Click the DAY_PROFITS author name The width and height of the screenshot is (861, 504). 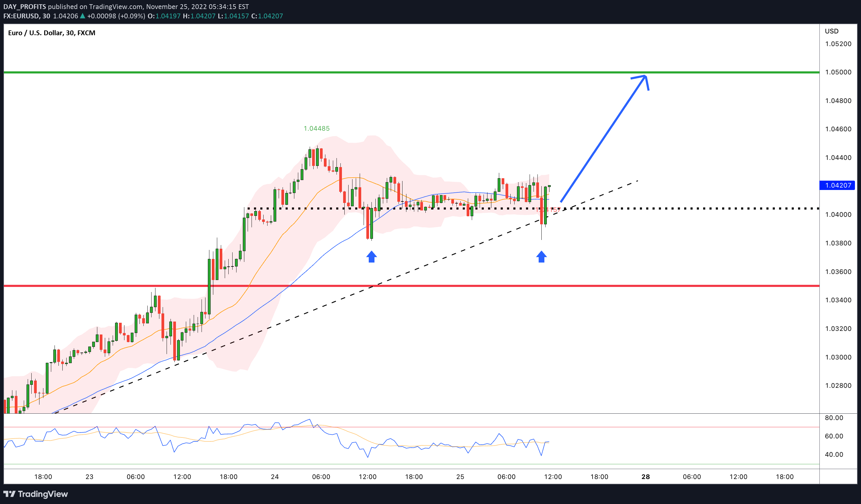(x=25, y=7)
